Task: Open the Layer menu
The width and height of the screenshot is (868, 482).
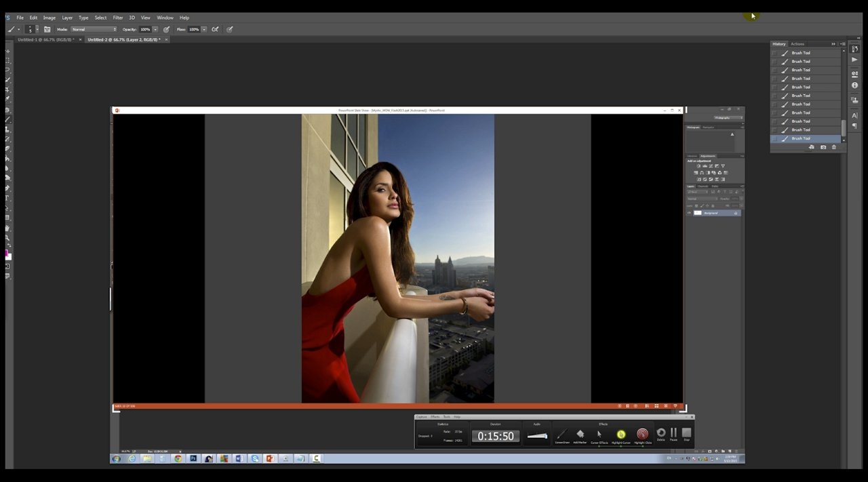Action: [x=67, y=18]
